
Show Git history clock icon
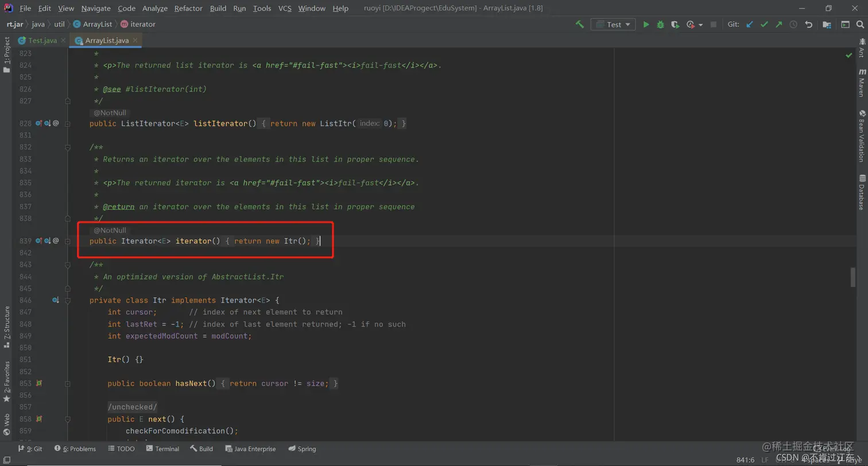794,25
